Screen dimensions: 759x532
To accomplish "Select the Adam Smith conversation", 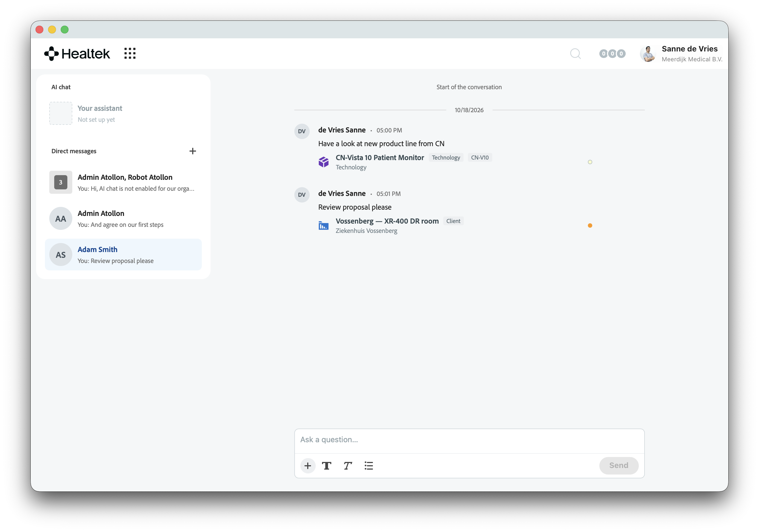I will [123, 255].
